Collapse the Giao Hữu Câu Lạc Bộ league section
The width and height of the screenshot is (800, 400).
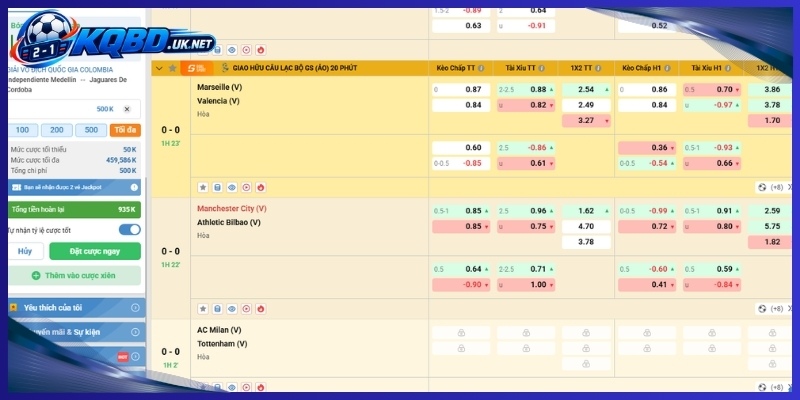pos(159,68)
